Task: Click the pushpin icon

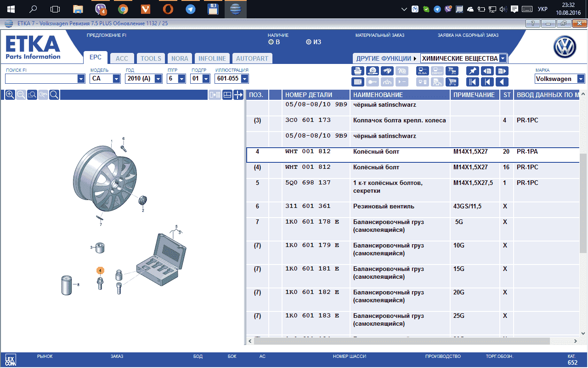Action: coord(472,71)
